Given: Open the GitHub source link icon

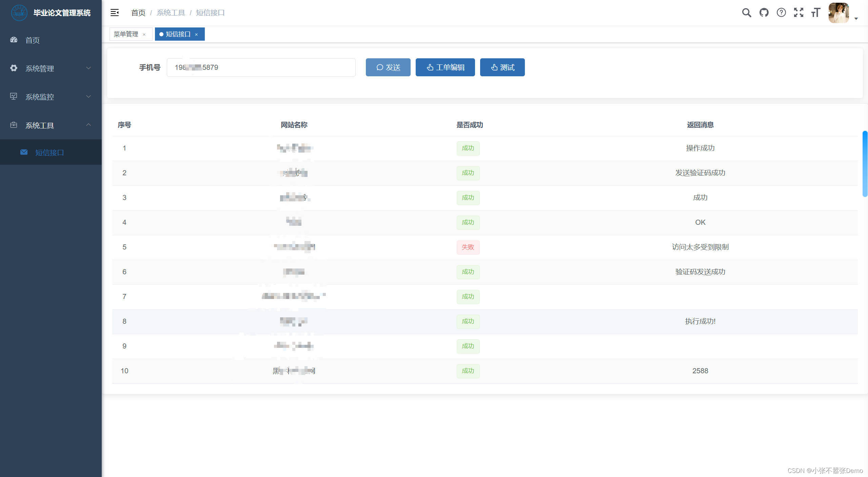Looking at the screenshot, I should tap(764, 13).
